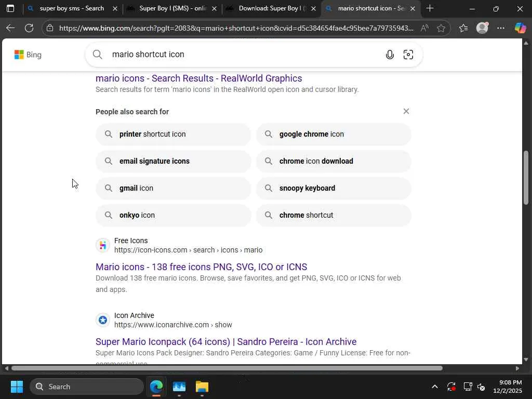Viewport: 532px width, 399px height.
Task: Launch Copilot from the toolbar icon
Action: [x=520, y=28]
